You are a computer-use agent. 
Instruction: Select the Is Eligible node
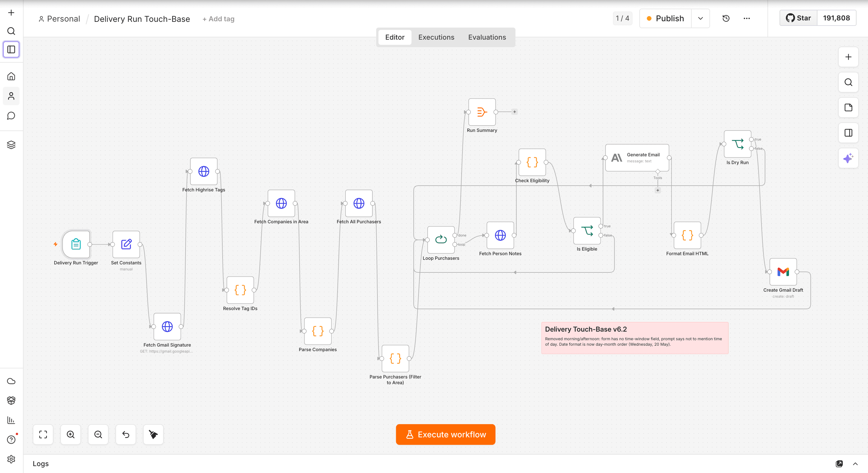click(x=587, y=230)
